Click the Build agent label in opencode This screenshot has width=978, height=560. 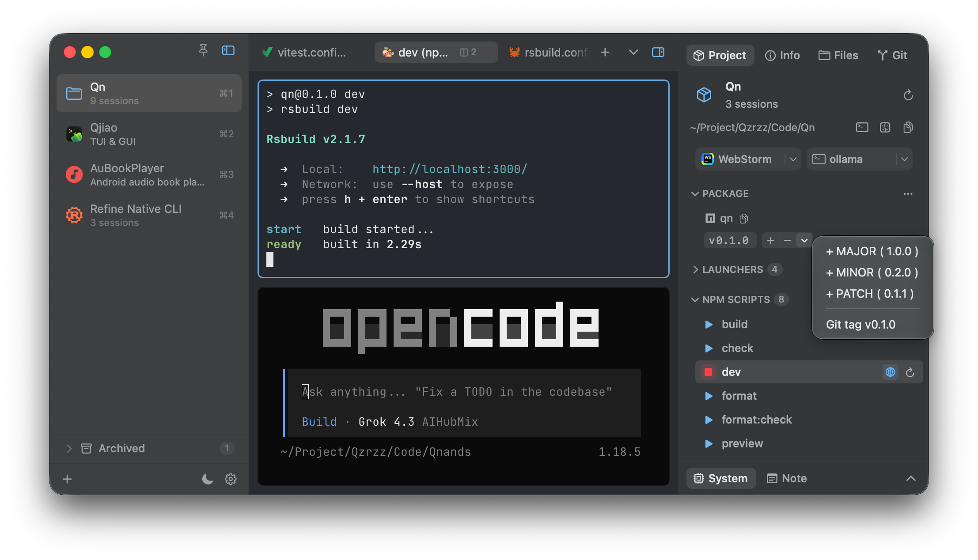319,422
